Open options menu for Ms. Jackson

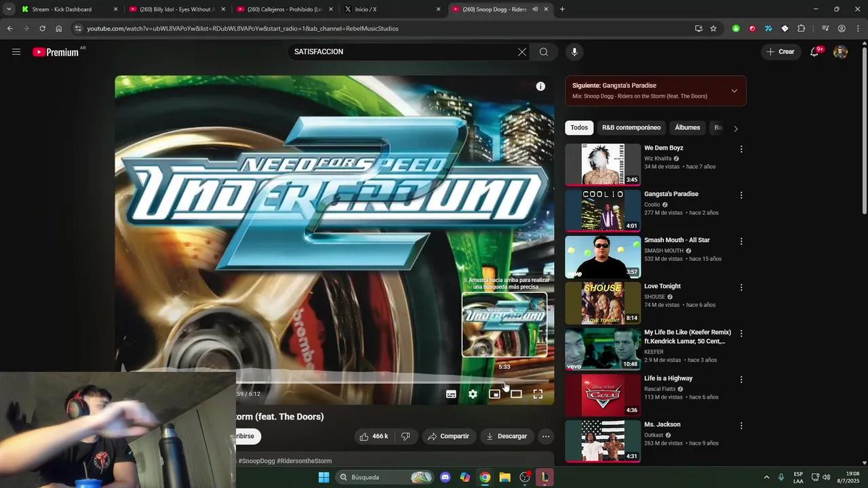(741, 426)
